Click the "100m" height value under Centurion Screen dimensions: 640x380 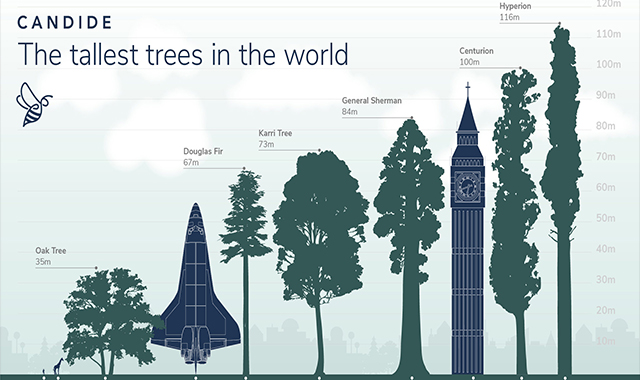point(469,62)
